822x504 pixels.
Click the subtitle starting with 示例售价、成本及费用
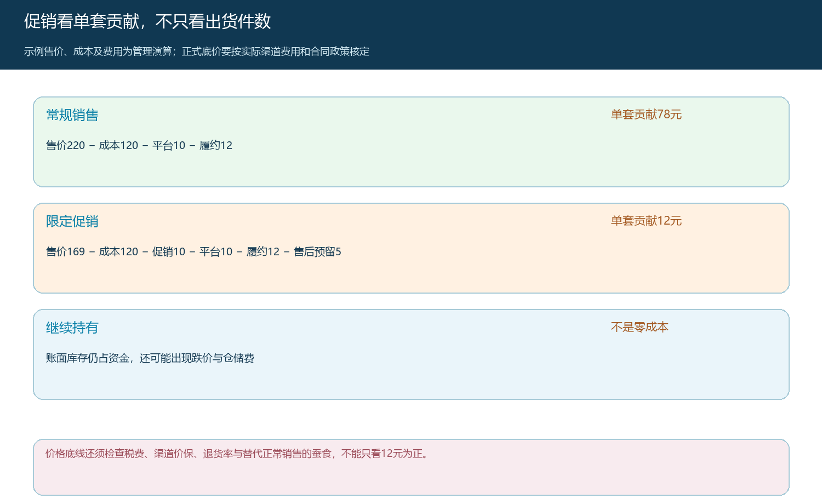(x=197, y=51)
